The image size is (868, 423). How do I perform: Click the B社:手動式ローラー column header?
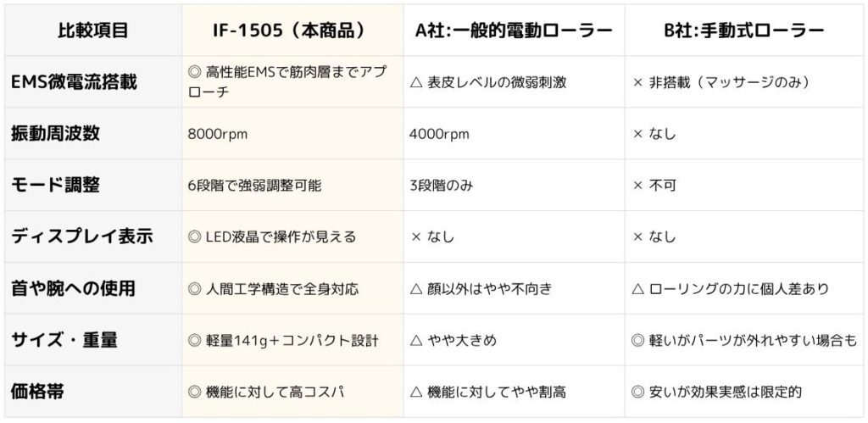coord(744,31)
